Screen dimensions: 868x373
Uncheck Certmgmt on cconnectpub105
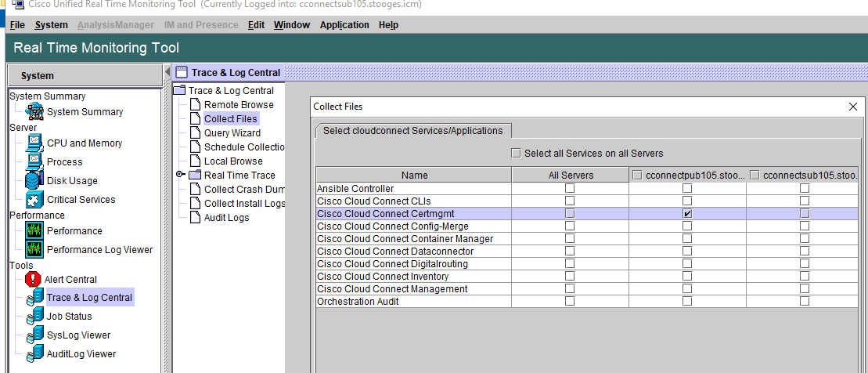coord(687,213)
